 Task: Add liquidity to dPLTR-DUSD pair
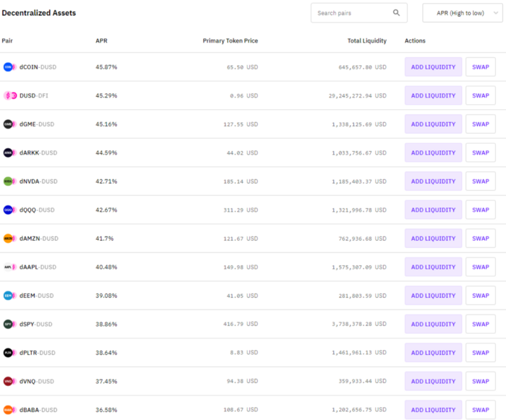pyautogui.click(x=433, y=353)
